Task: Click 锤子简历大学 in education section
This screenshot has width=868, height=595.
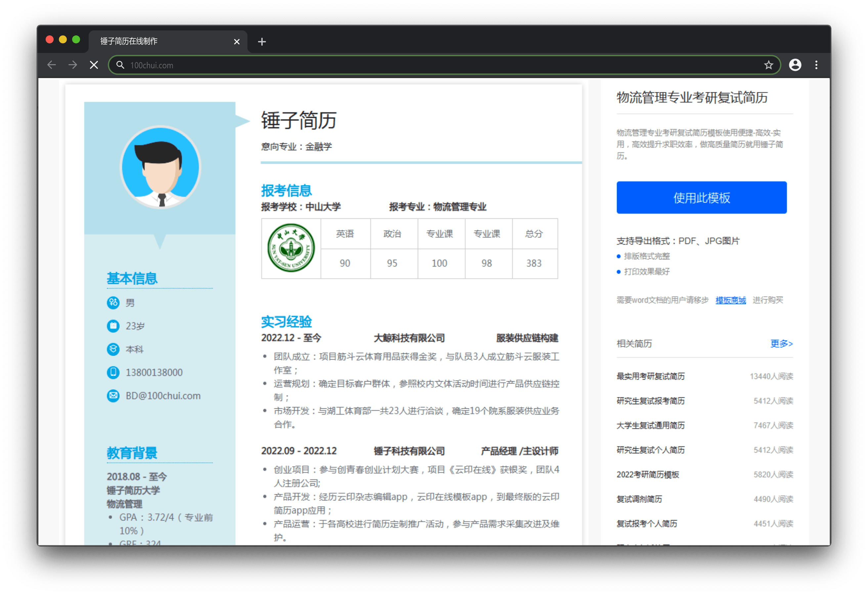Action: 133,491
